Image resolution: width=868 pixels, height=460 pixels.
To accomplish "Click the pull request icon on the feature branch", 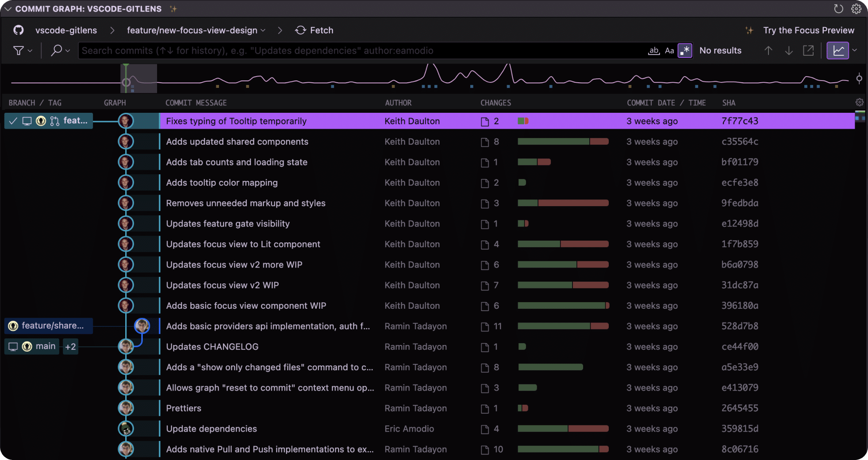I will (x=54, y=120).
